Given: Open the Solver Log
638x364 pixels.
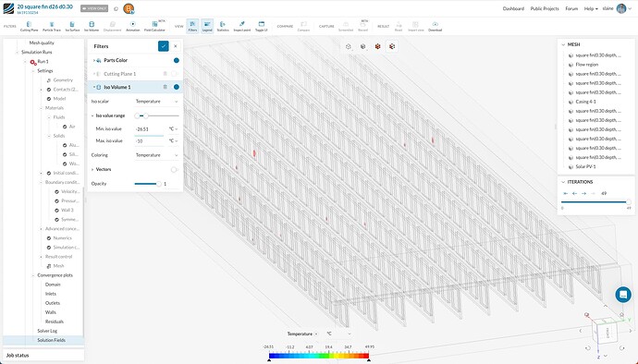Looking at the screenshot, I should click(x=47, y=331).
